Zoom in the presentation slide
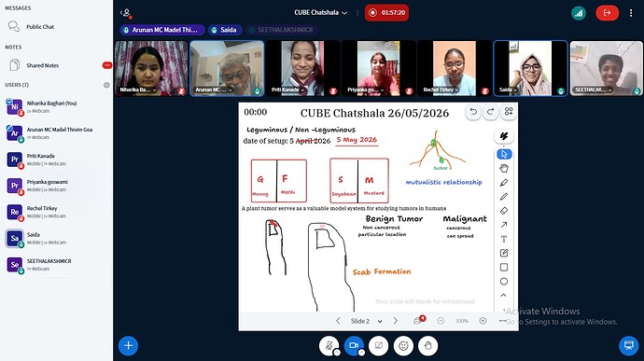Screen dimensions: 644x361 point(483,321)
